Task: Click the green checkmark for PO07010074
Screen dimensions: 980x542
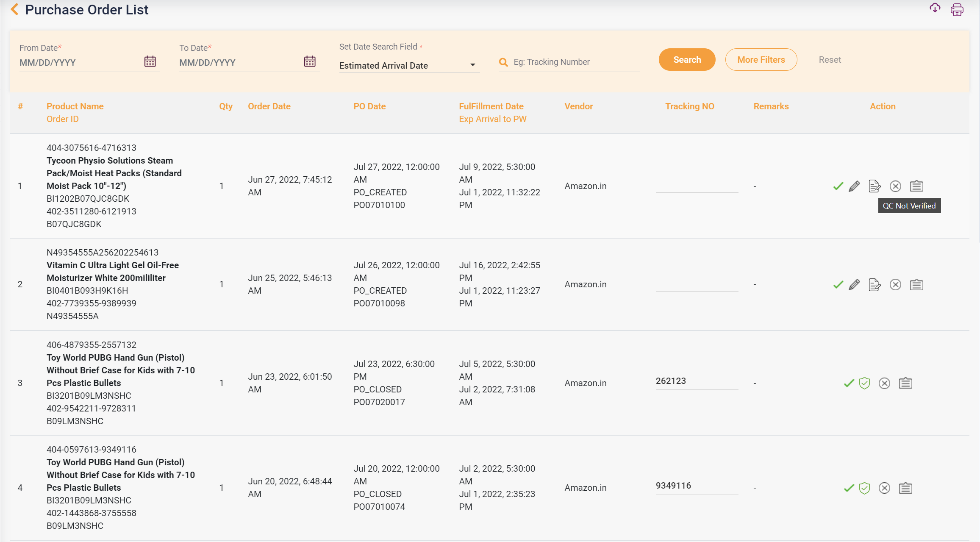Action: tap(849, 488)
